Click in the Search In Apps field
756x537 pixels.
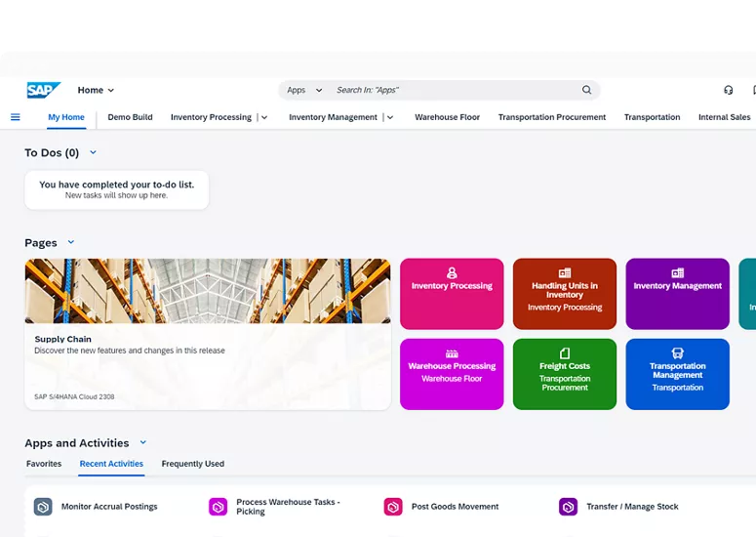pos(449,90)
